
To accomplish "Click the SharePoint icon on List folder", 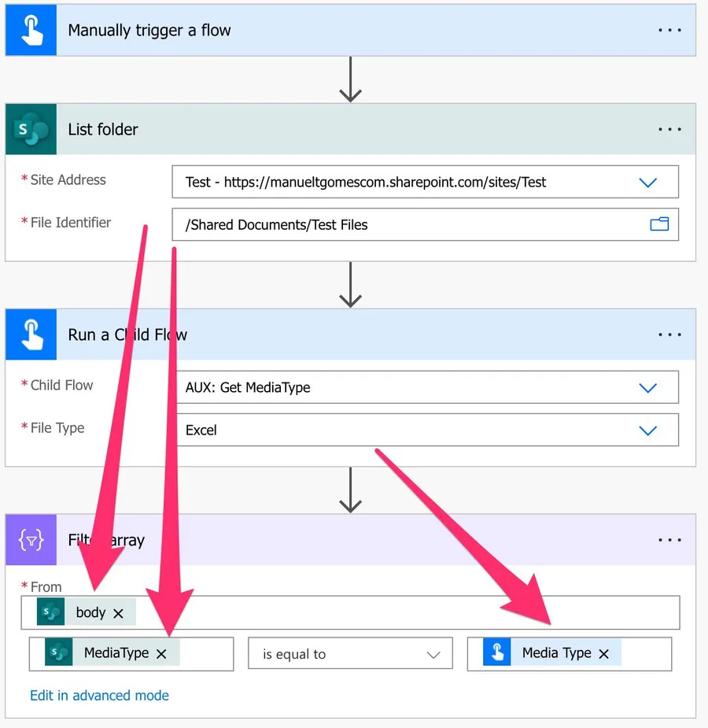I will pyautogui.click(x=31, y=129).
